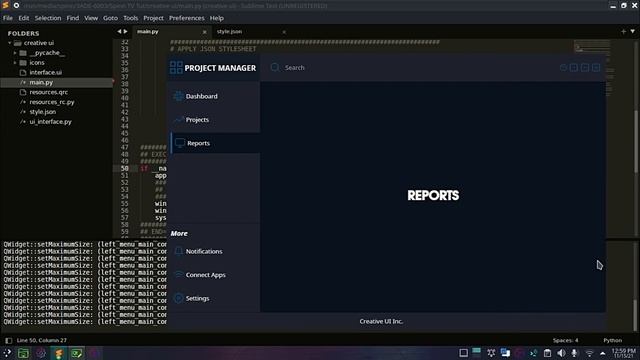This screenshot has width=640, height=360.
Task: Open the Find menu
Action: point(73,18)
